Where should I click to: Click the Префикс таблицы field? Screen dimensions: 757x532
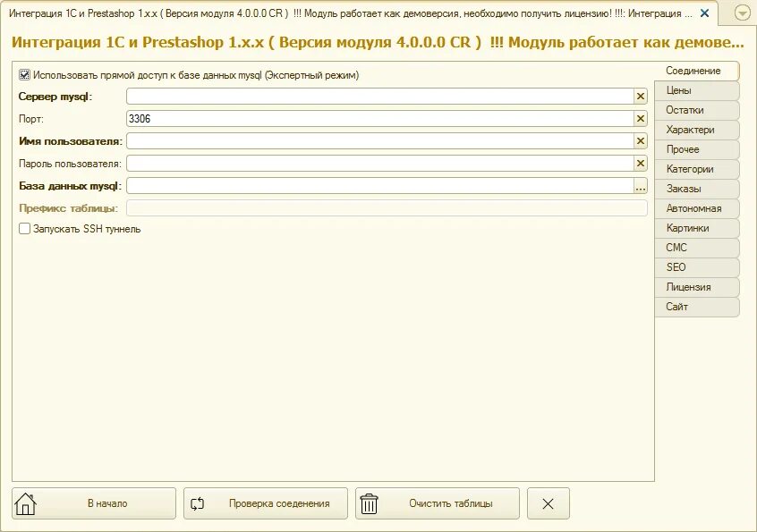pyautogui.click(x=387, y=208)
